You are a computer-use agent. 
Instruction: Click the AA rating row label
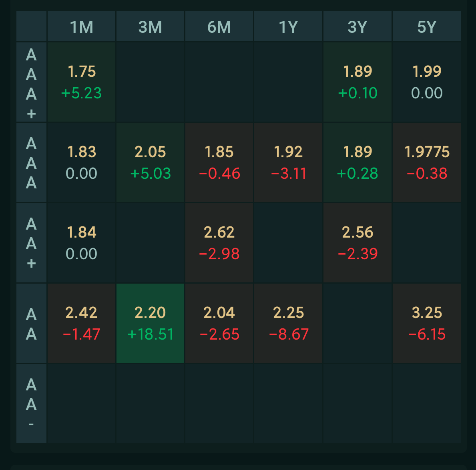[31, 323]
